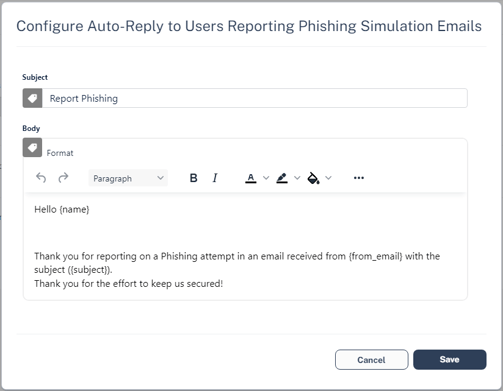The image size is (503, 391).
Task: Toggle italic formatting
Action: click(215, 178)
